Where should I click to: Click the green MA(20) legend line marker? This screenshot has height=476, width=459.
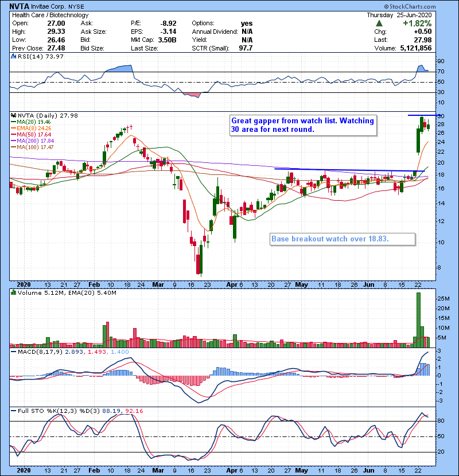13,122
